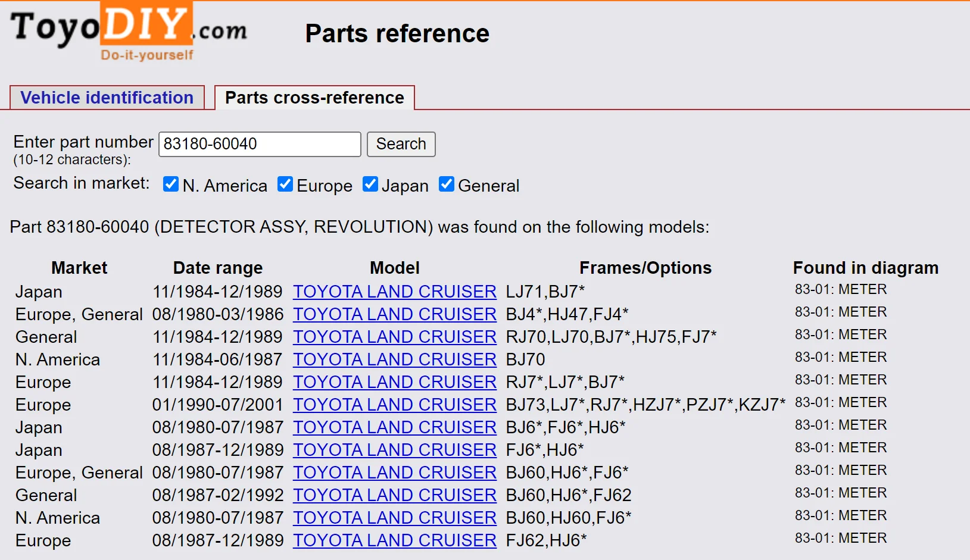This screenshot has width=970, height=560.
Task: Open Land Cruiser link for LJ71,BJ7* frames
Action: (x=394, y=292)
